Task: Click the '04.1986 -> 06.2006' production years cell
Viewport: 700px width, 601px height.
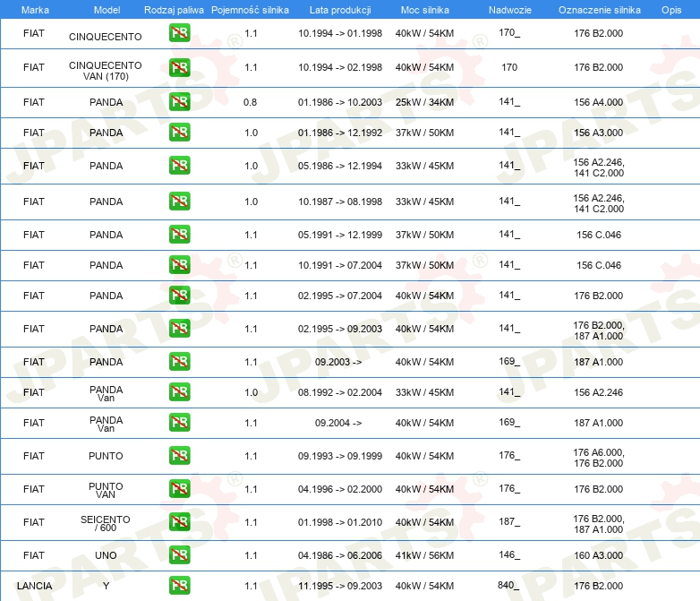Action: click(x=340, y=555)
